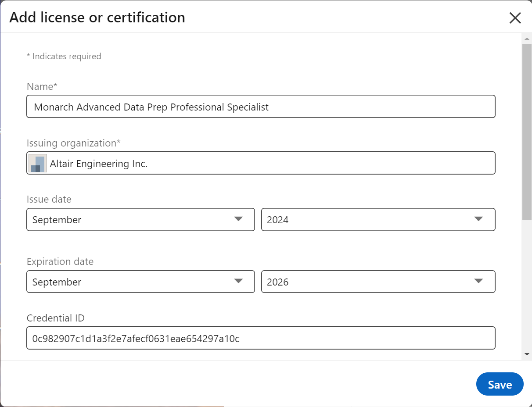The width and height of the screenshot is (532, 407).
Task: Click the Issue date label
Action: tap(49, 199)
